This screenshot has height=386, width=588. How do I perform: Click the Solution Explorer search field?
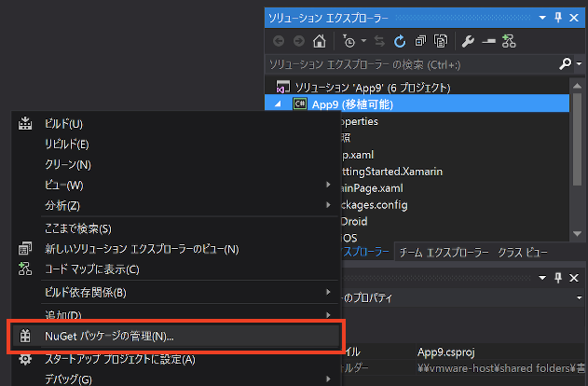(x=411, y=64)
